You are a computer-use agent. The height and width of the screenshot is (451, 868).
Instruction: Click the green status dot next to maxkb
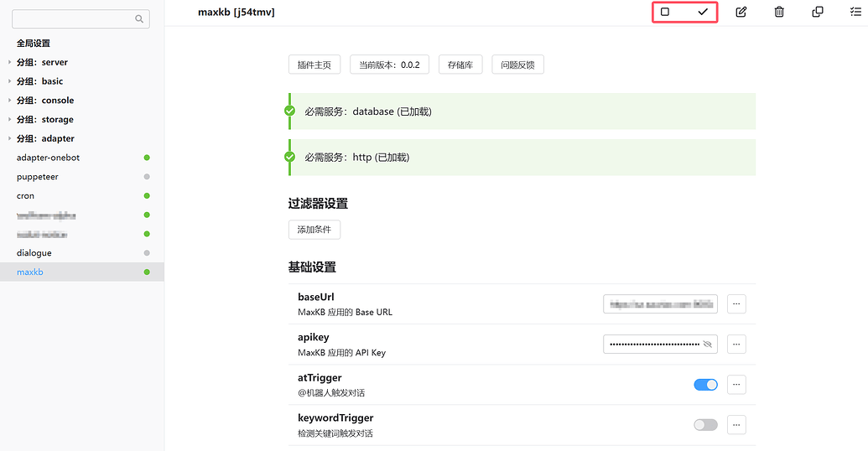(x=147, y=272)
